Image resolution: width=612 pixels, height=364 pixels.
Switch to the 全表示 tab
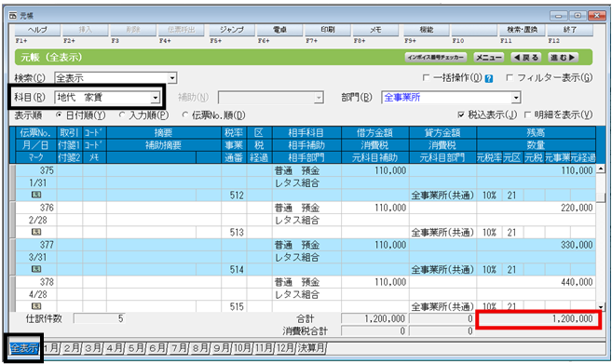(24, 348)
